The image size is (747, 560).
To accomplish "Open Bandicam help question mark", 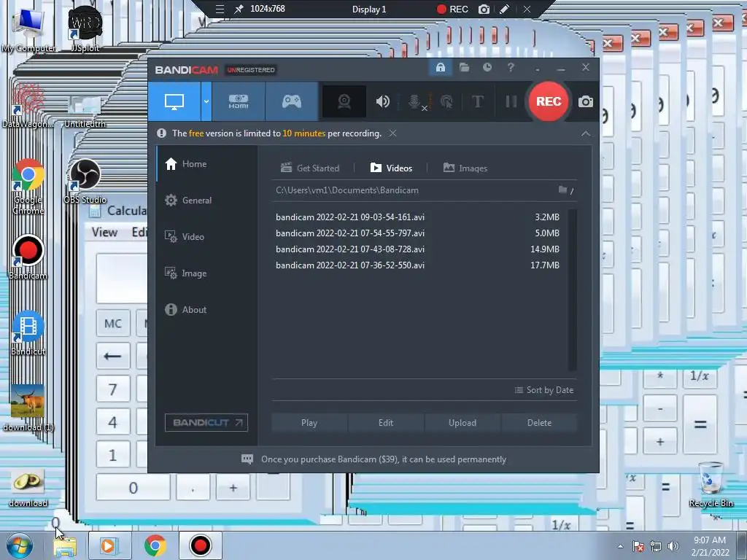I will pyautogui.click(x=511, y=68).
